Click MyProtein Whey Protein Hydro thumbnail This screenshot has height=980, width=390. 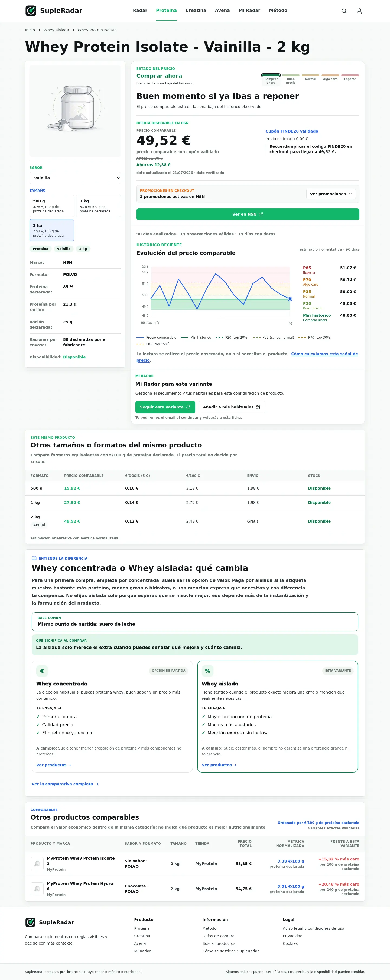(x=37, y=888)
